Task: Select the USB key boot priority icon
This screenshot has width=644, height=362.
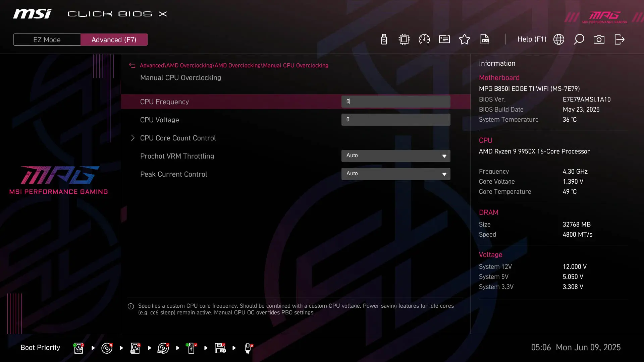Action: pos(192,348)
